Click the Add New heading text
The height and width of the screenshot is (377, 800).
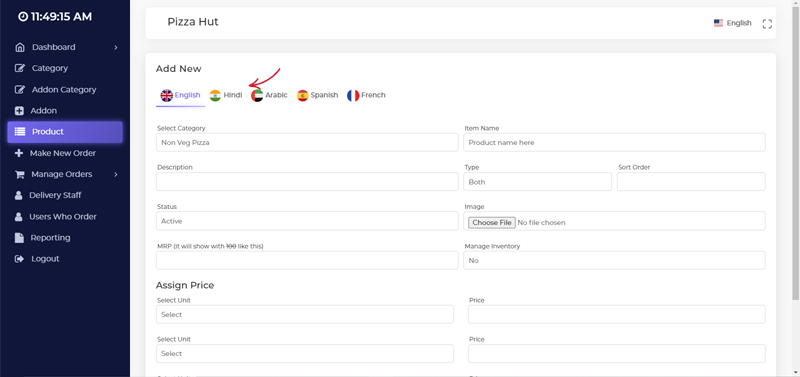tap(179, 69)
